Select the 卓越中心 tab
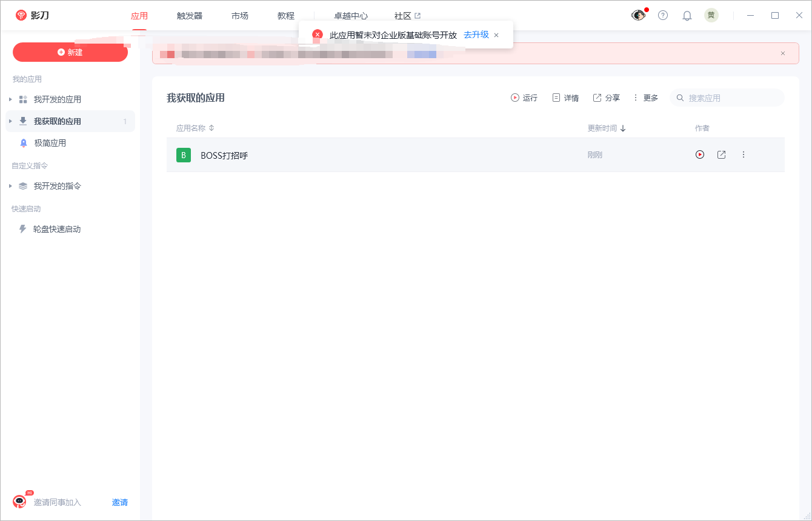The height and width of the screenshot is (521, 812). tap(351, 16)
